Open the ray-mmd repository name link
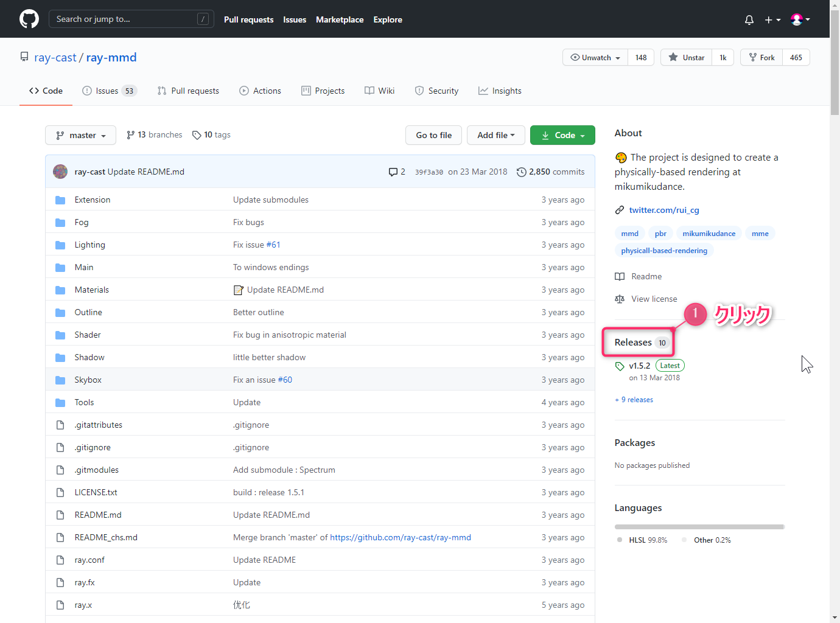 tap(111, 57)
